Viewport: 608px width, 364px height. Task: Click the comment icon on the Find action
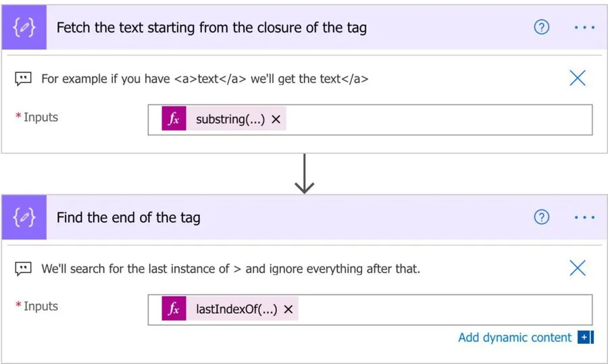[24, 269]
